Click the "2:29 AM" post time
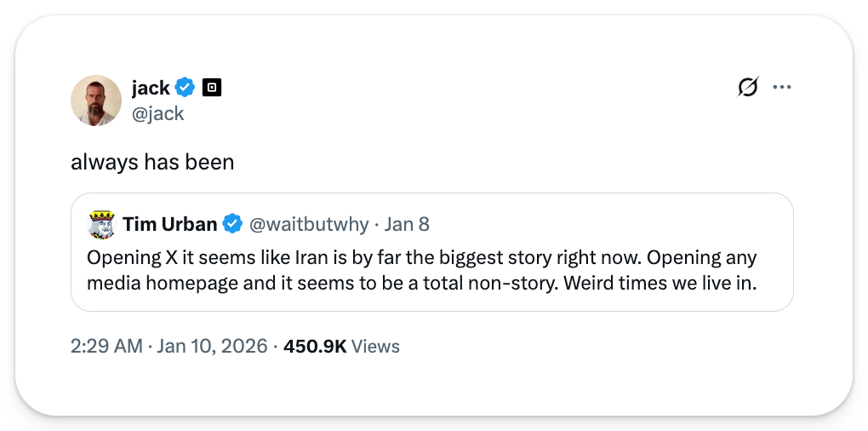The width and height of the screenshot is (868, 431). pos(108,347)
